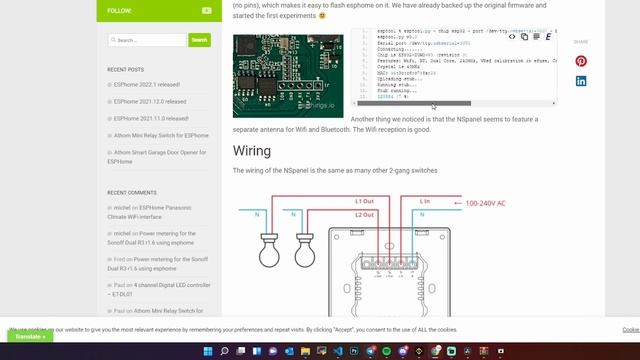Share the post on LinkedIn
Viewport: 640px width, 360px height.
[581, 81]
